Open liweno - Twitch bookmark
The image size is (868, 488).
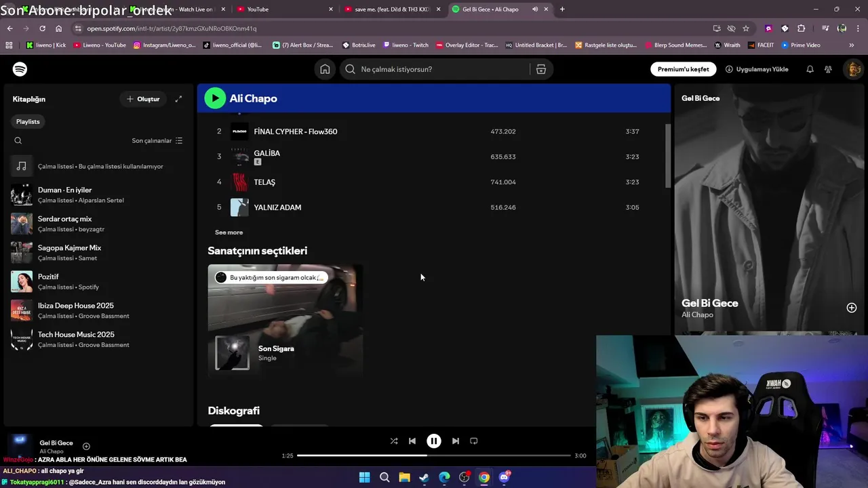click(x=406, y=45)
